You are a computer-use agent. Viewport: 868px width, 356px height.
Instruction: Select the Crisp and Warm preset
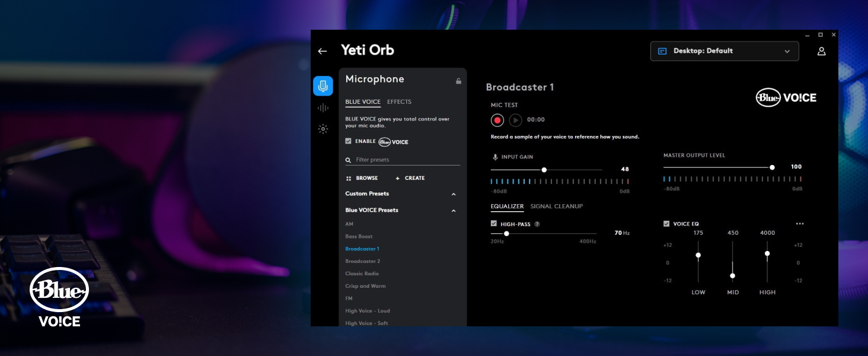pos(365,287)
